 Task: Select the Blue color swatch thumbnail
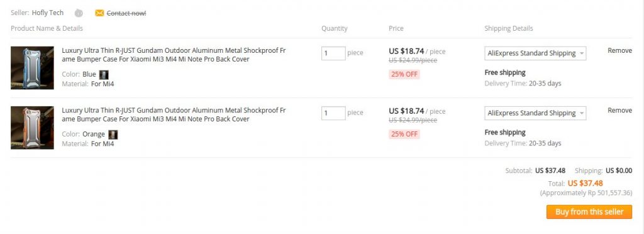(104, 75)
